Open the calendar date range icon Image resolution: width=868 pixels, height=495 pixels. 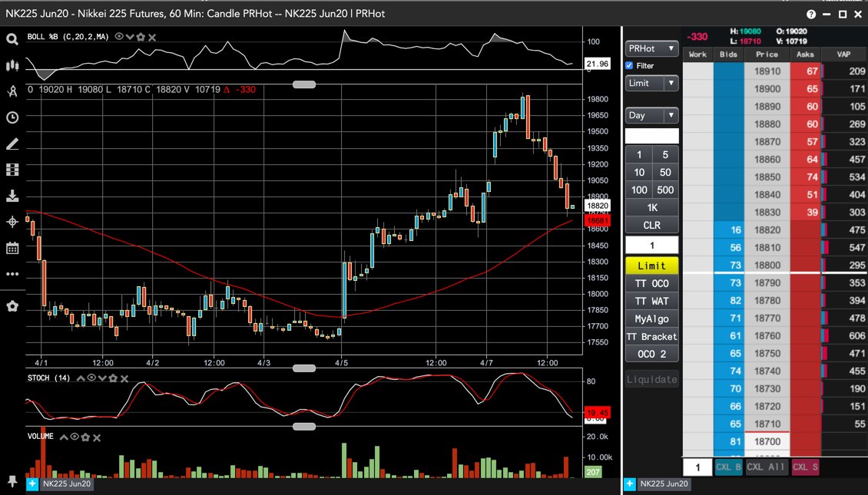12,248
